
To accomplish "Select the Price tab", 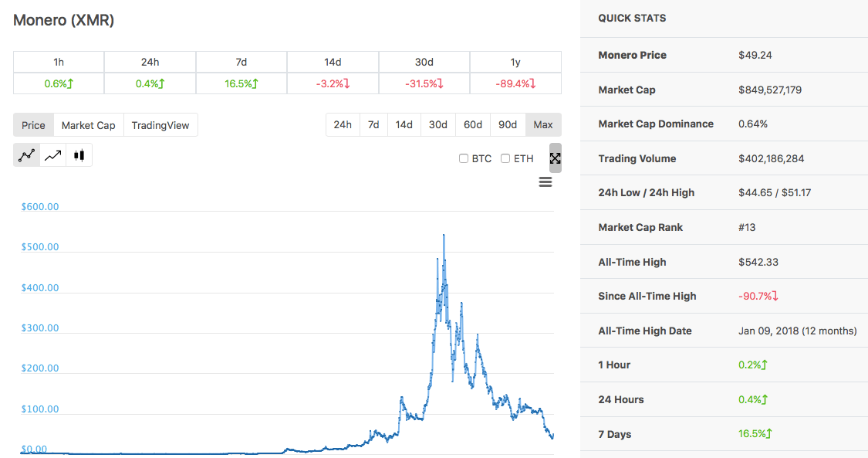I will click(x=33, y=125).
